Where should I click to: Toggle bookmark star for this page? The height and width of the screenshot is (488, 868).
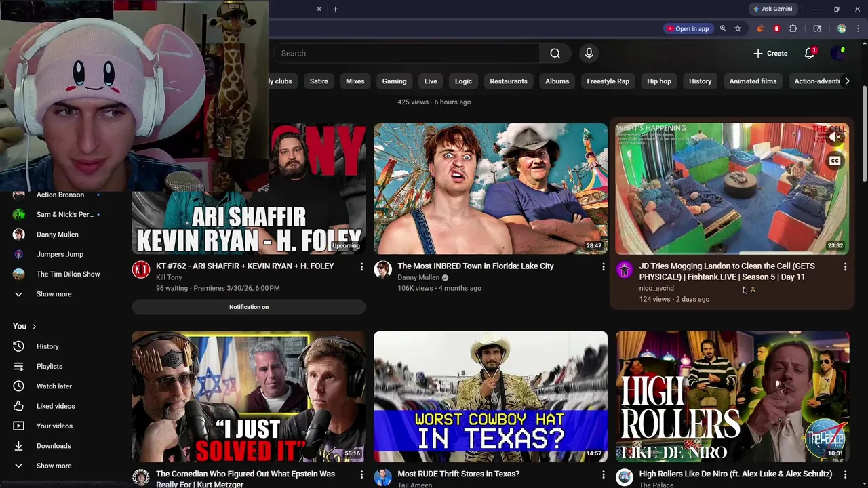point(738,28)
